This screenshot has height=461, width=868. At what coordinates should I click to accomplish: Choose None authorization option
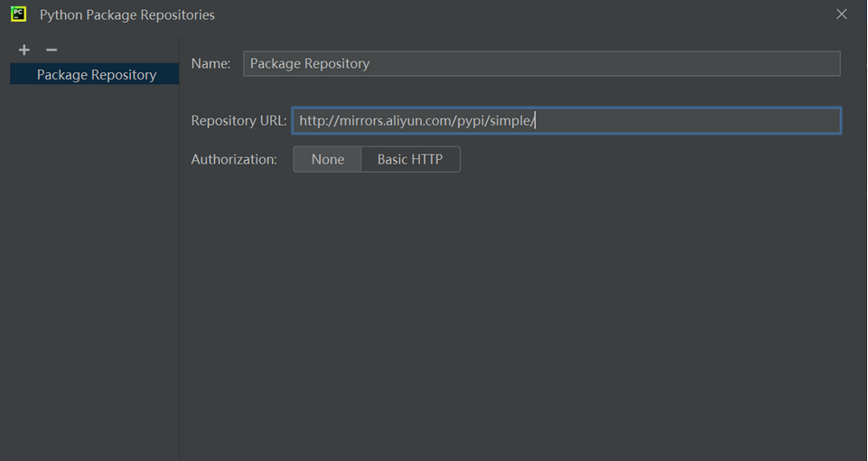327,160
